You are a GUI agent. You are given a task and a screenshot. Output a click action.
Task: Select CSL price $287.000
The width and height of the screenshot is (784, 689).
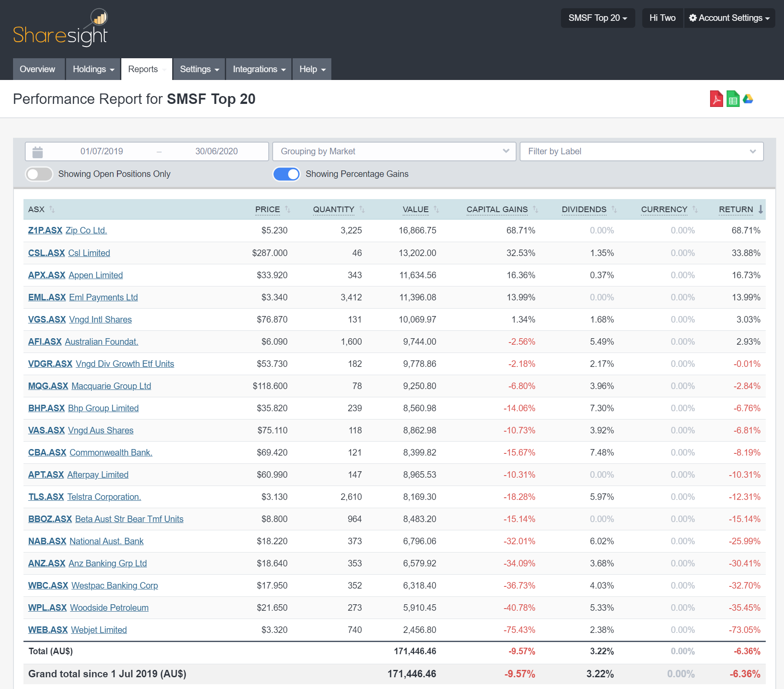coord(270,253)
